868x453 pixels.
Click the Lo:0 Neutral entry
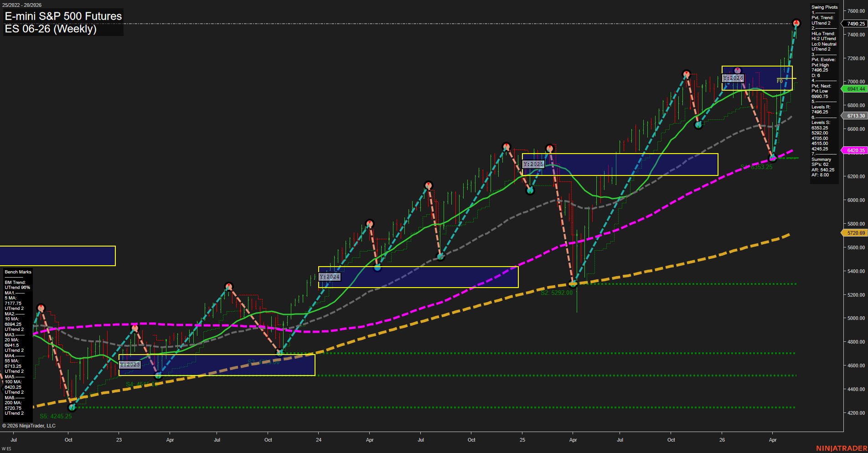tap(824, 44)
